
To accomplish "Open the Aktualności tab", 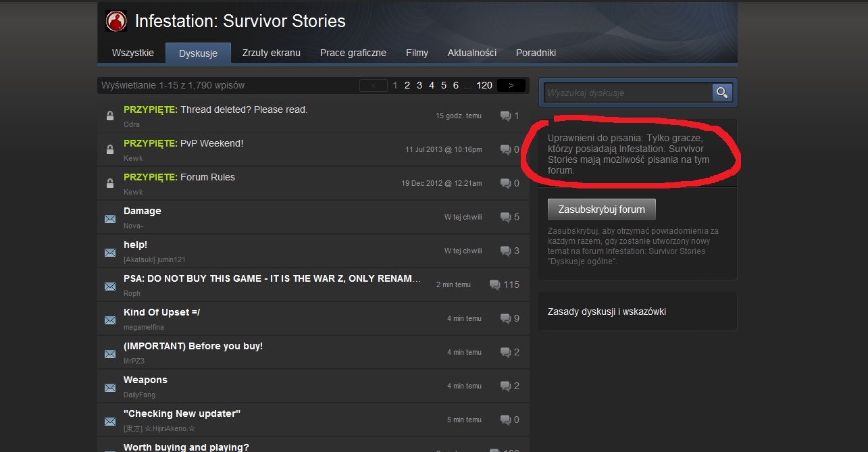I will tap(472, 53).
